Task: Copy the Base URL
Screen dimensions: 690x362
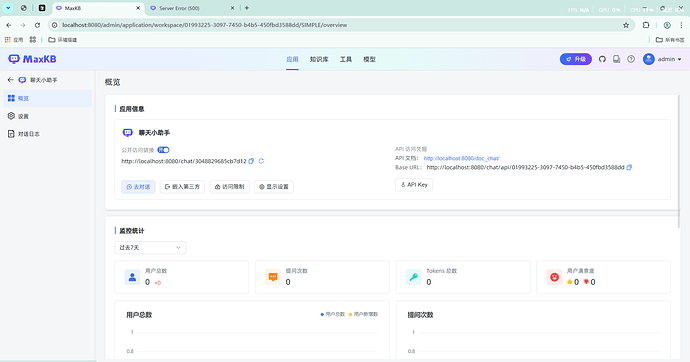Action: pos(629,167)
